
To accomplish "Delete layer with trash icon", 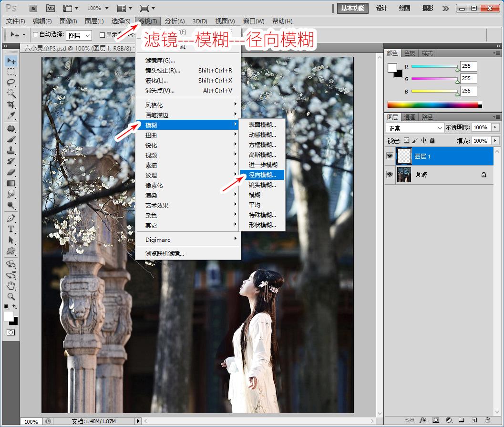I will tap(488, 420).
